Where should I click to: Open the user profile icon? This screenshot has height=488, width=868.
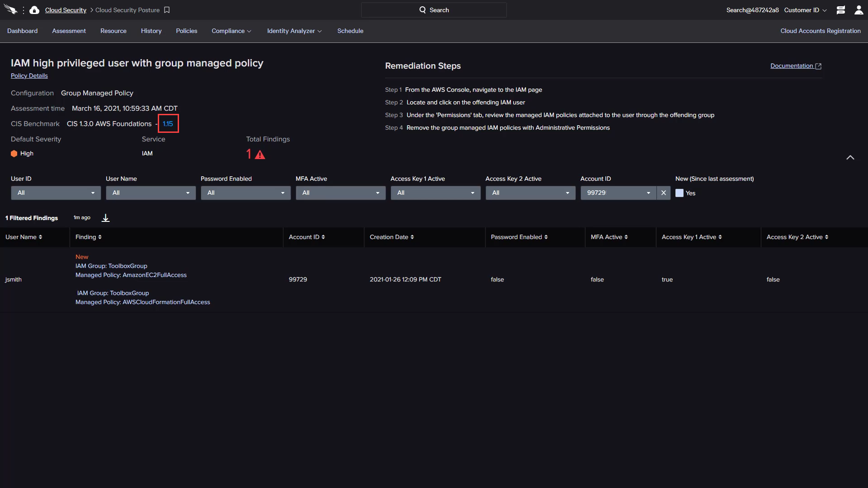(x=859, y=10)
